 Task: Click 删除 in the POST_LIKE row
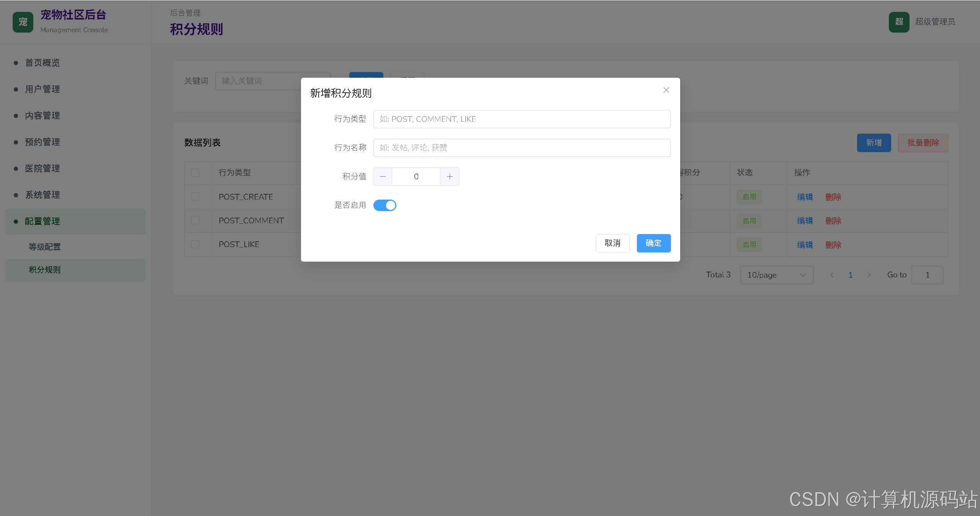pos(833,245)
